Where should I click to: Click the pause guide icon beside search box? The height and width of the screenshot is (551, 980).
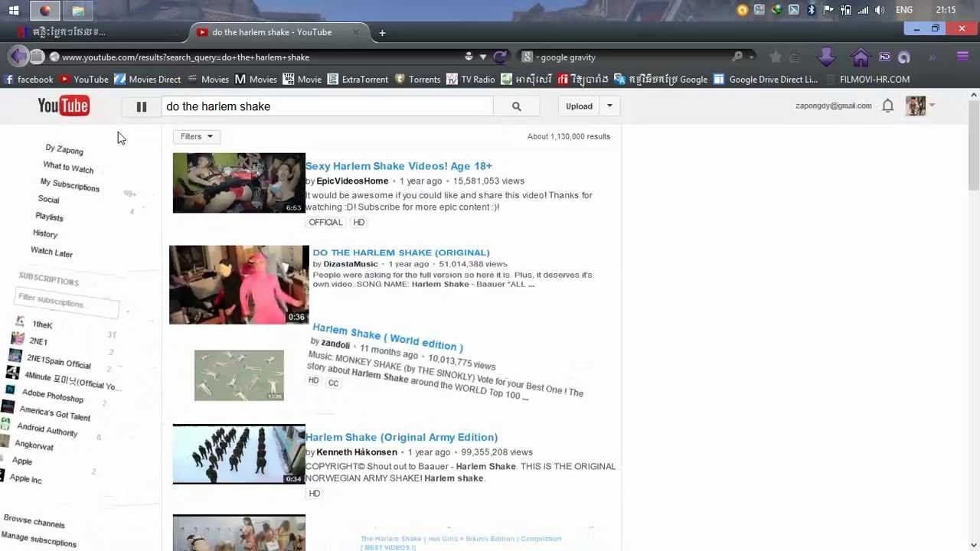142,107
